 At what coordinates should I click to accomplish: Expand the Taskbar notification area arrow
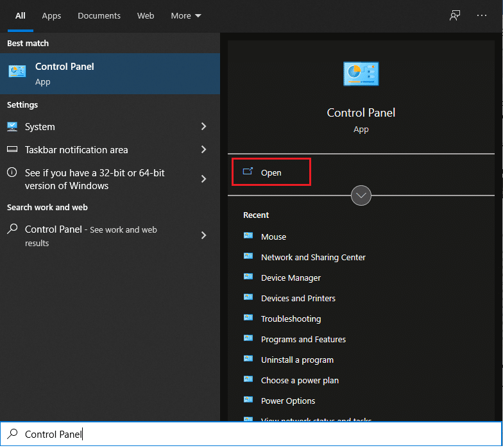203,150
